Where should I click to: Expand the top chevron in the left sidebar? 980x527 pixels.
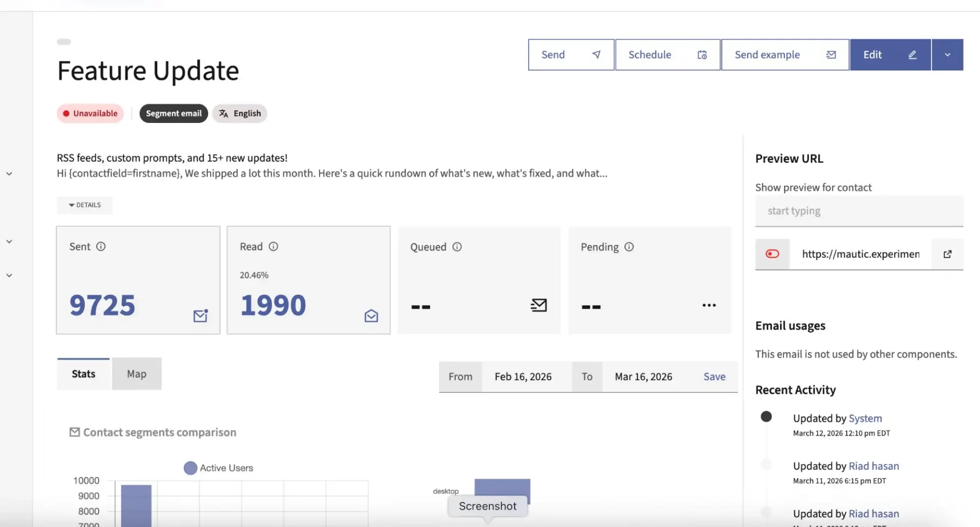point(9,173)
